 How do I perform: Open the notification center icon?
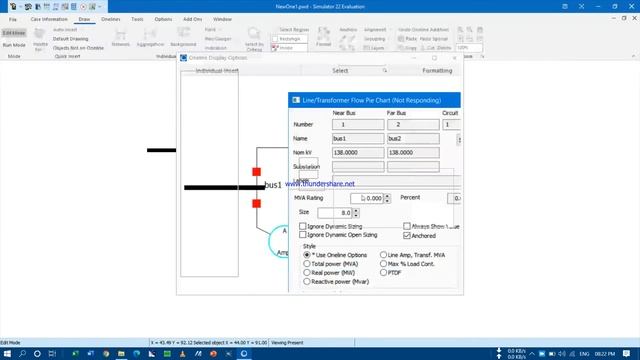[x=627, y=353]
